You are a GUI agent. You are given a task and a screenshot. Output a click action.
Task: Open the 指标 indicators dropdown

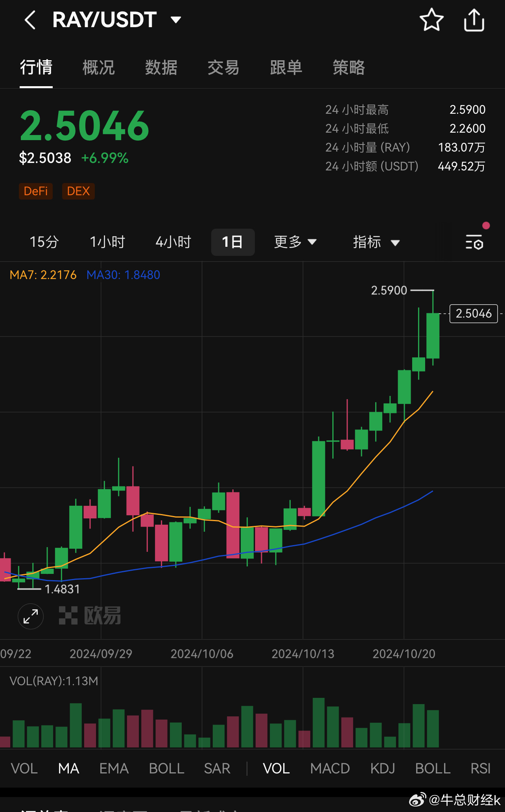click(x=376, y=242)
